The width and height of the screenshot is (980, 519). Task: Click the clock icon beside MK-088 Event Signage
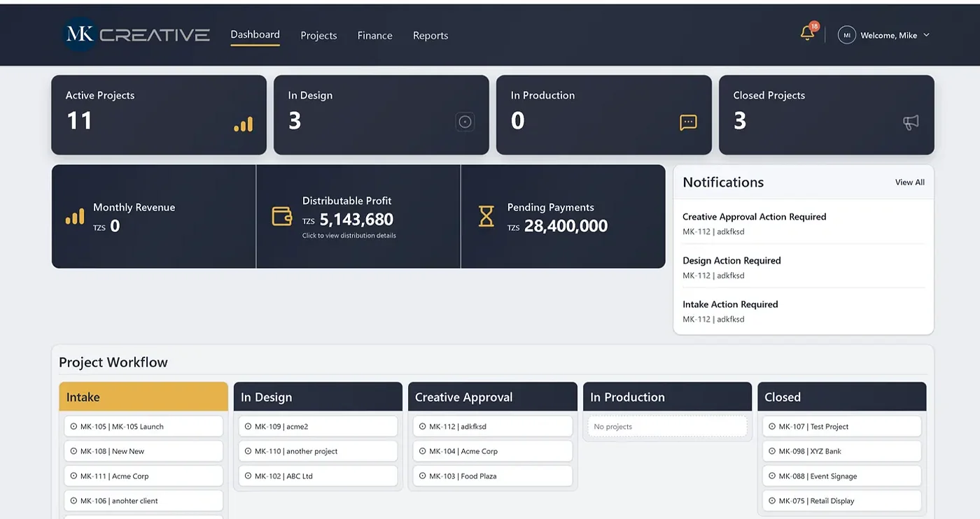(771, 476)
